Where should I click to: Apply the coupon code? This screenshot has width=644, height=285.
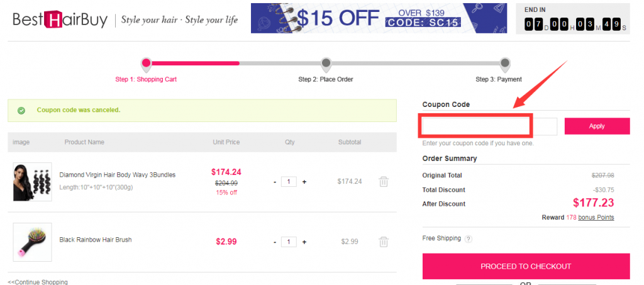tap(597, 126)
